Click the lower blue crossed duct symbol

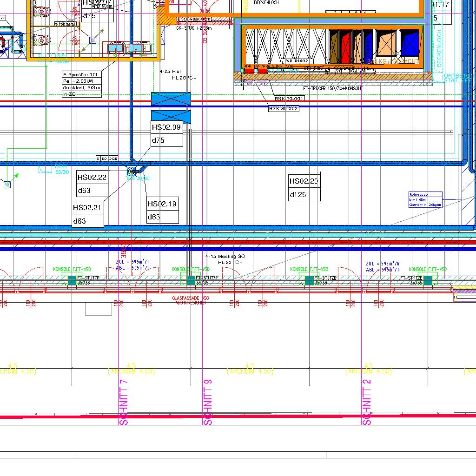(171, 115)
